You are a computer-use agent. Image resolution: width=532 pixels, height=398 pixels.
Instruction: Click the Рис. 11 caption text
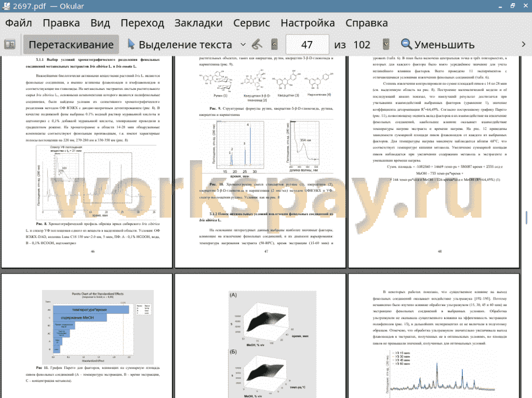tap(93, 374)
